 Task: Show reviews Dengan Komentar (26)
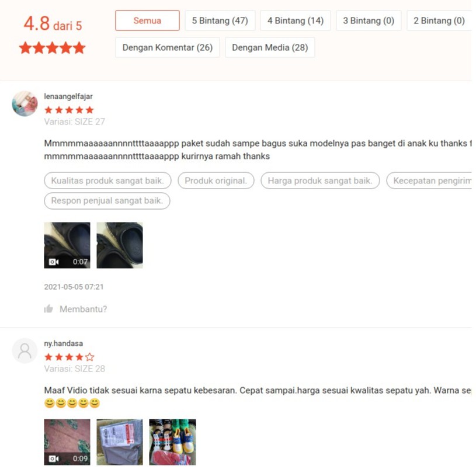coord(168,47)
